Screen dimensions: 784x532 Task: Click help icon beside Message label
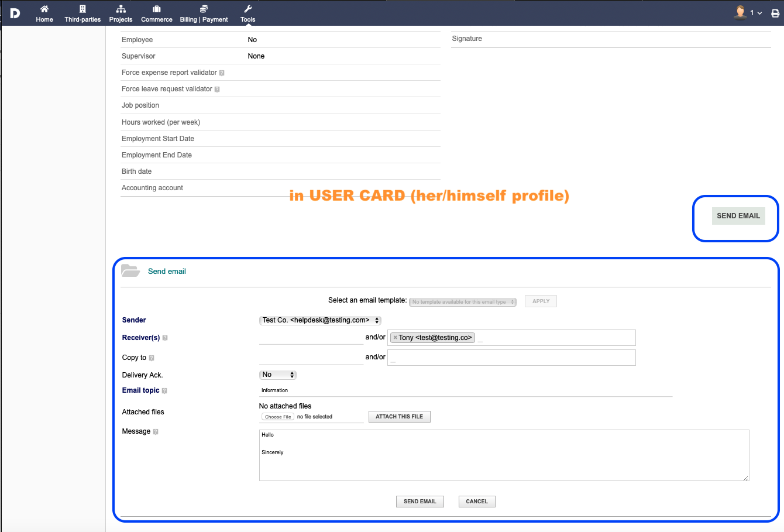pos(156,431)
